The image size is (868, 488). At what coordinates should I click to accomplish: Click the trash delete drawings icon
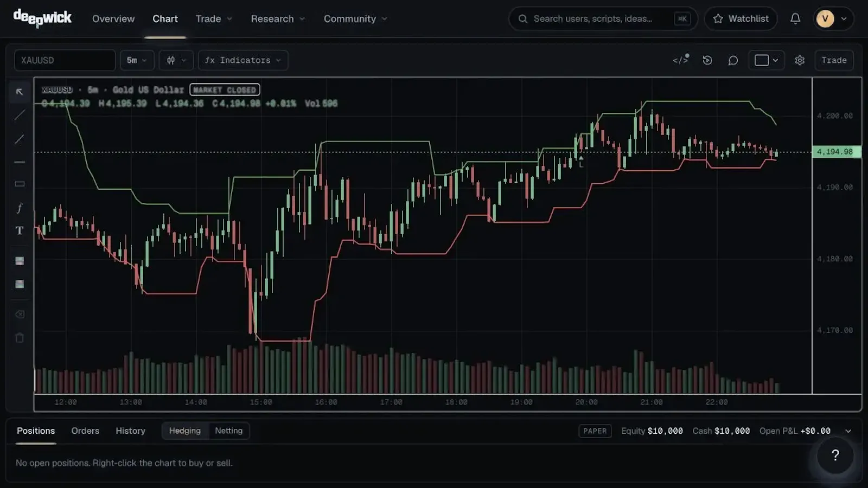tap(20, 338)
